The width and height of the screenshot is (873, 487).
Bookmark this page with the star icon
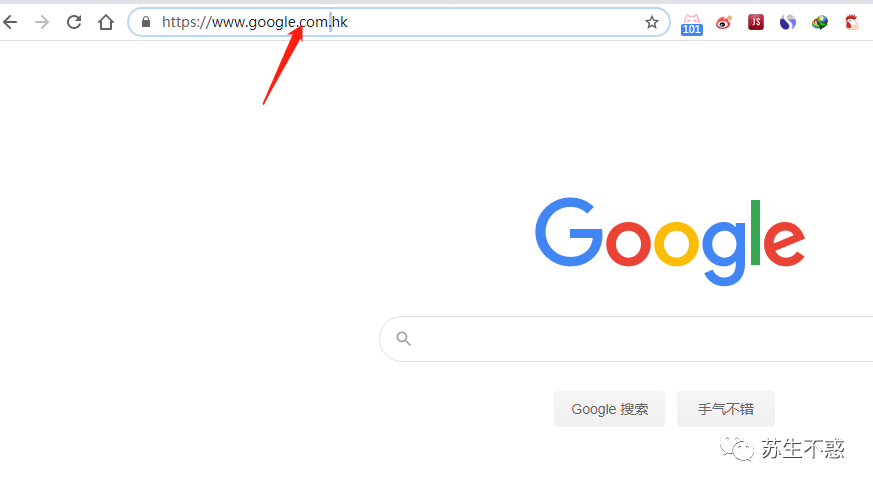tap(651, 22)
